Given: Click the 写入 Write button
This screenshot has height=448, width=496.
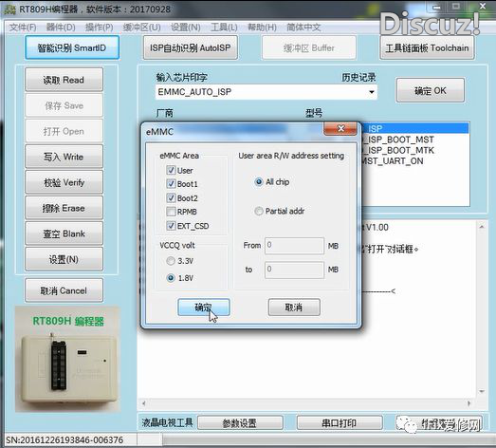Looking at the screenshot, I should click(x=64, y=157).
